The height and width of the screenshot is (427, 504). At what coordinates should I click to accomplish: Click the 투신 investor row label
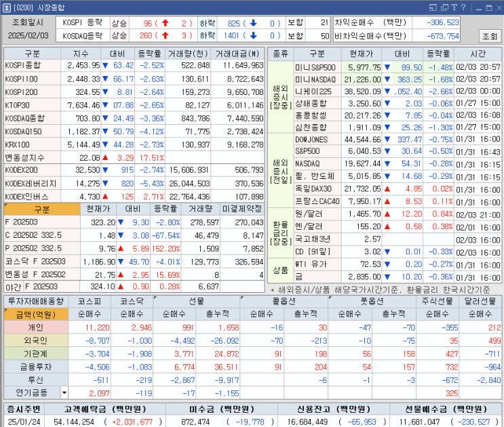36,380
